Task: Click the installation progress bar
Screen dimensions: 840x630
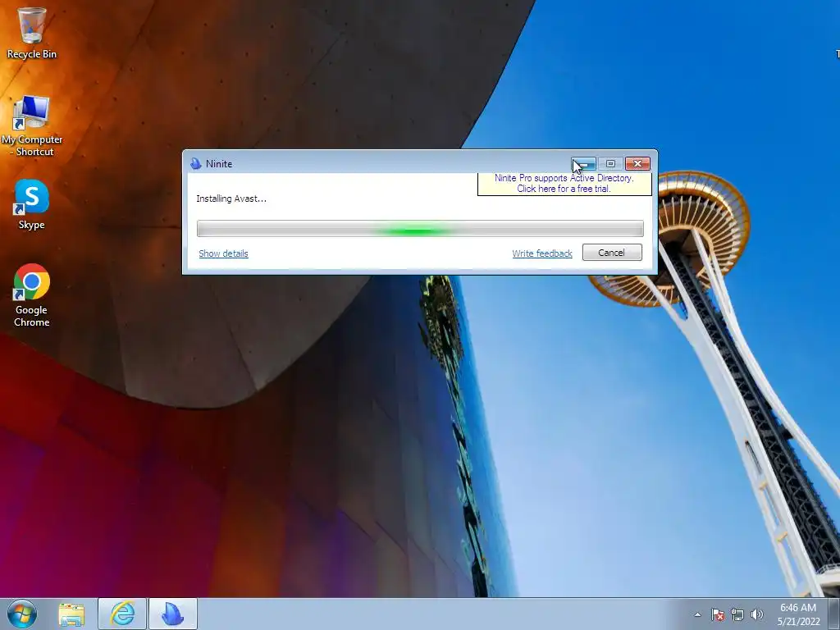Action: click(x=420, y=229)
